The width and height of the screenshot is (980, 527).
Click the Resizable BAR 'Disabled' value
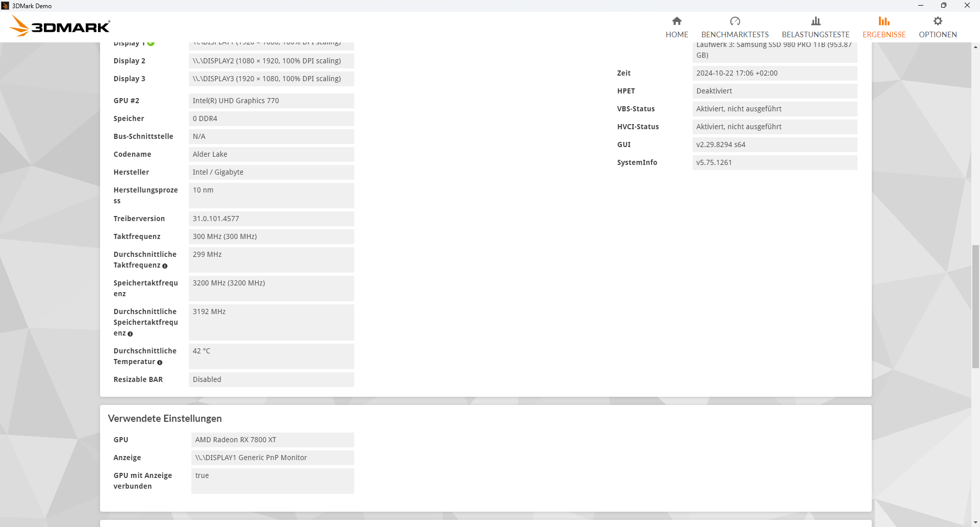pos(272,379)
